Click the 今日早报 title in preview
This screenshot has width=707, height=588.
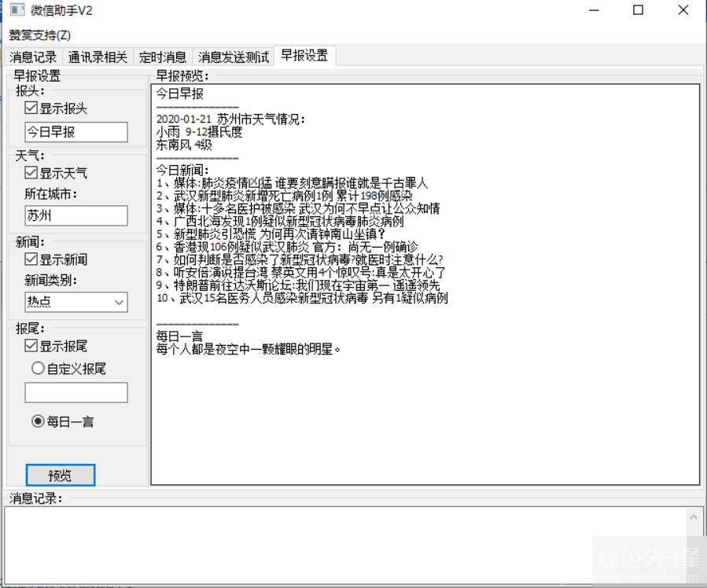click(180, 94)
